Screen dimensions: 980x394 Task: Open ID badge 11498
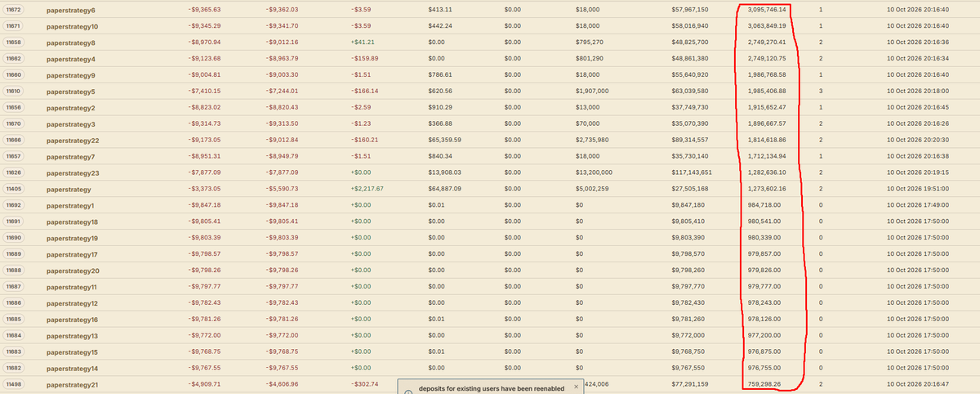click(x=13, y=383)
